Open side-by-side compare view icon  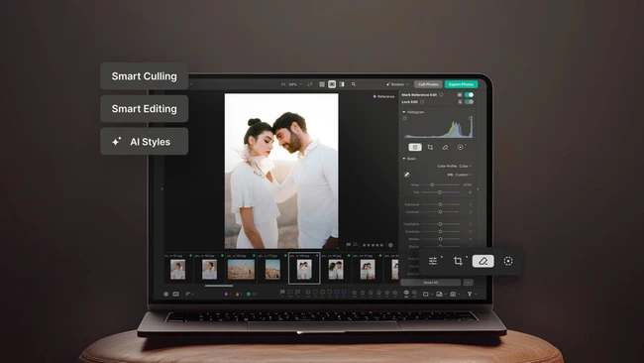[342, 84]
